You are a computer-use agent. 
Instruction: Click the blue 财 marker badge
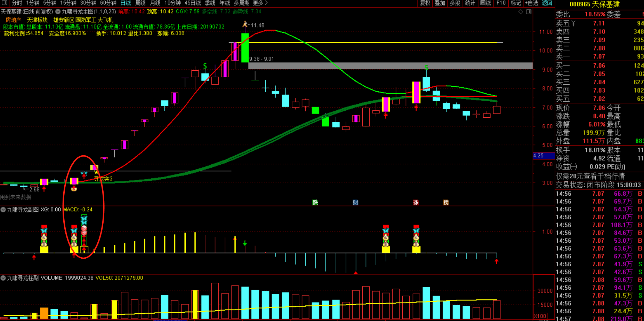pyautogui.click(x=355, y=203)
